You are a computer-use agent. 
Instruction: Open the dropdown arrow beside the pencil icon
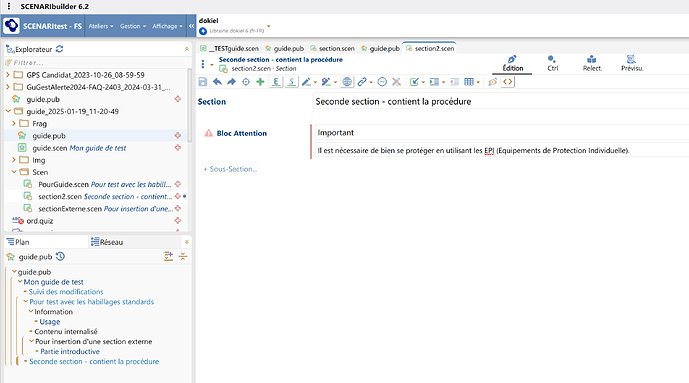tap(315, 82)
